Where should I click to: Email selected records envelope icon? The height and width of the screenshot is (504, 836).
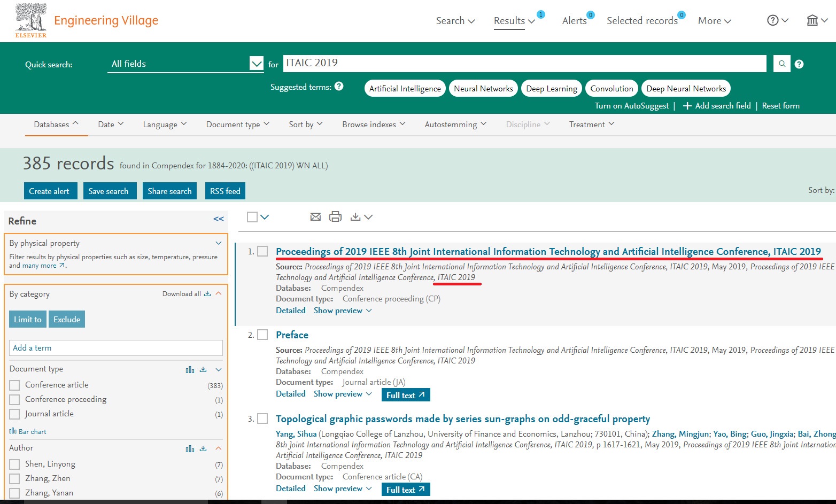[x=315, y=216]
